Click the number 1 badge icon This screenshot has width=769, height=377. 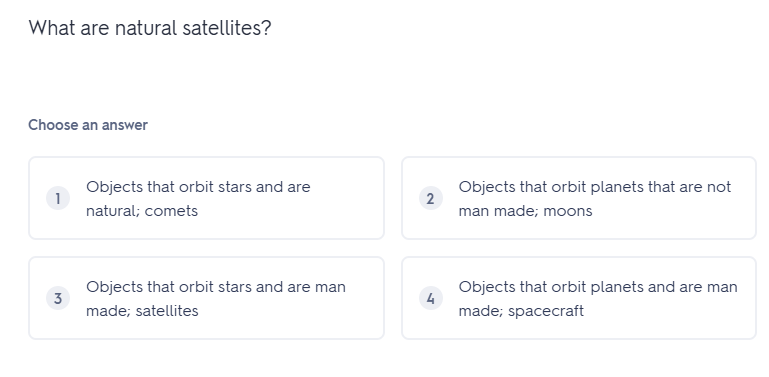pyautogui.click(x=58, y=199)
